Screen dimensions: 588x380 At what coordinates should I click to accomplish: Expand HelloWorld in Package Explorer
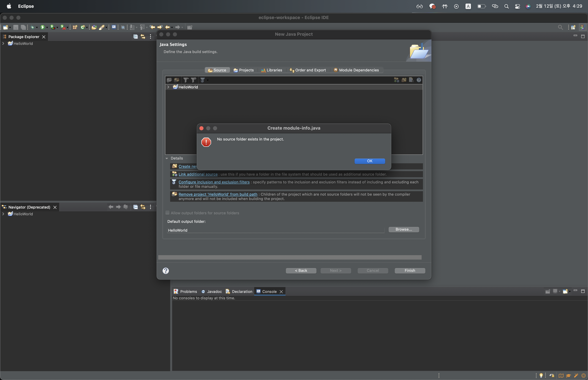(3, 43)
